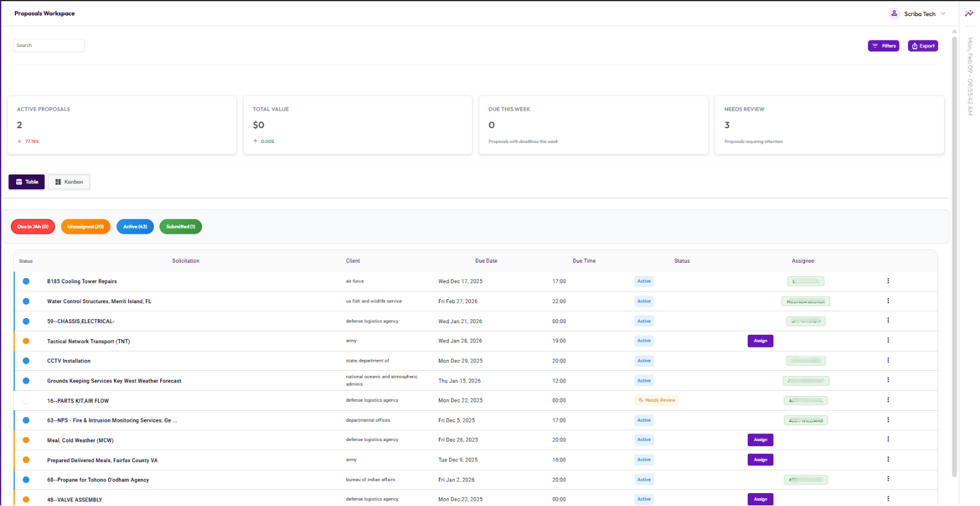Open kebab menu for Tactical Network Transport row
Viewport: 980px width, 506px height.
pyautogui.click(x=888, y=341)
